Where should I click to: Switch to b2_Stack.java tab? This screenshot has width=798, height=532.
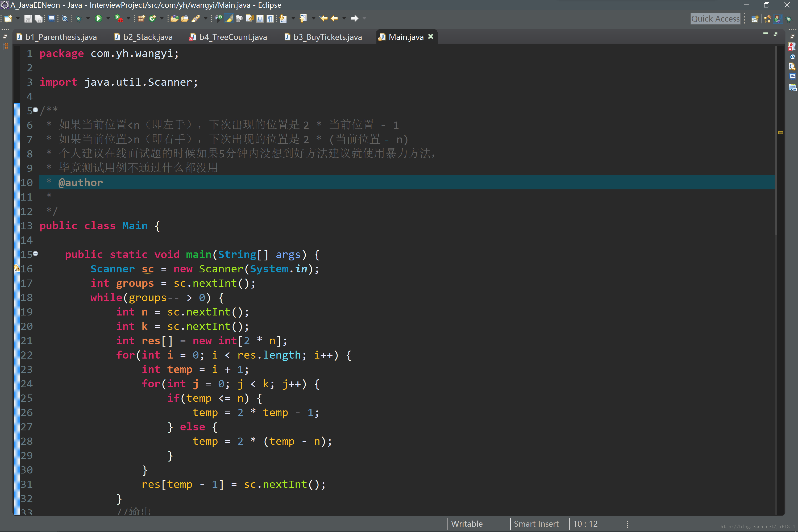(144, 37)
